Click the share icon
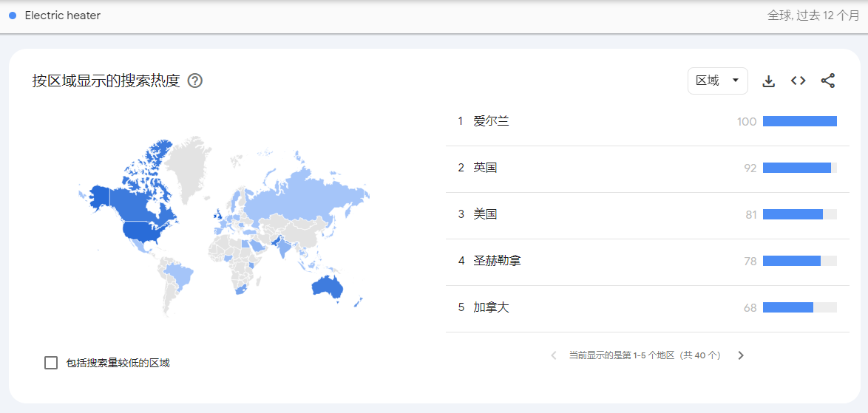 pos(827,81)
